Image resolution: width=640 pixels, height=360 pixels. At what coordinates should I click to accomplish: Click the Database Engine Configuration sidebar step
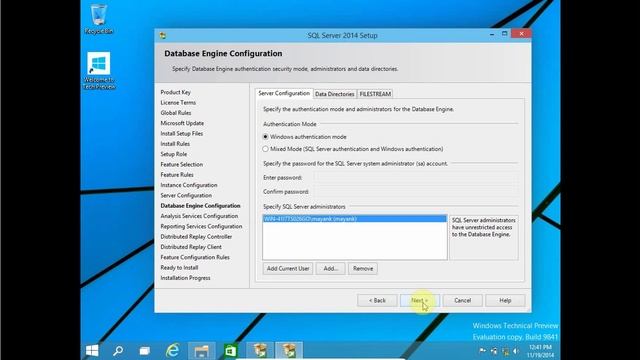point(200,206)
